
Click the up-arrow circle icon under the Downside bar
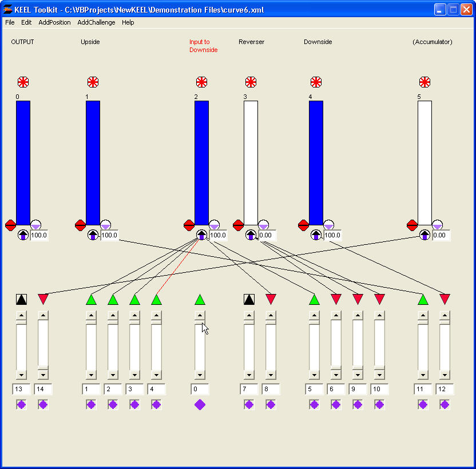pyautogui.click(x=316, y=234)
